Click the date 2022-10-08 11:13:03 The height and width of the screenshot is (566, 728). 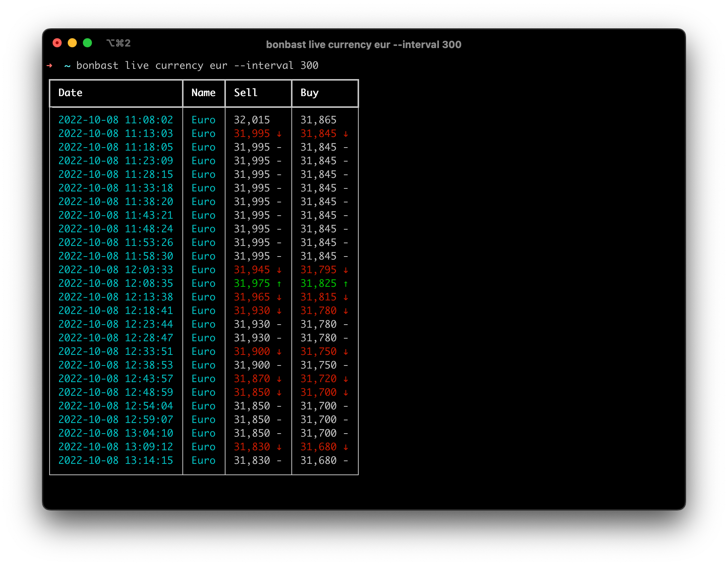pos(116,134)
